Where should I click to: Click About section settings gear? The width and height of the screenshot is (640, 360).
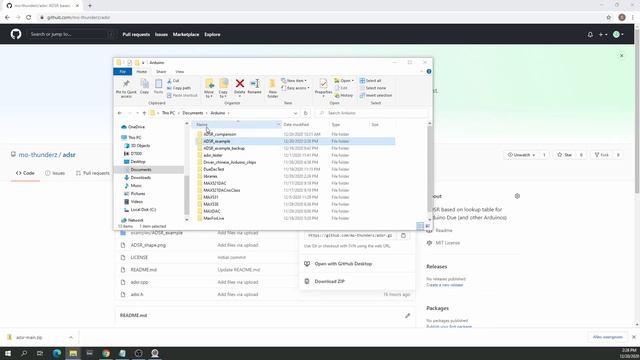tap(517, 196)
